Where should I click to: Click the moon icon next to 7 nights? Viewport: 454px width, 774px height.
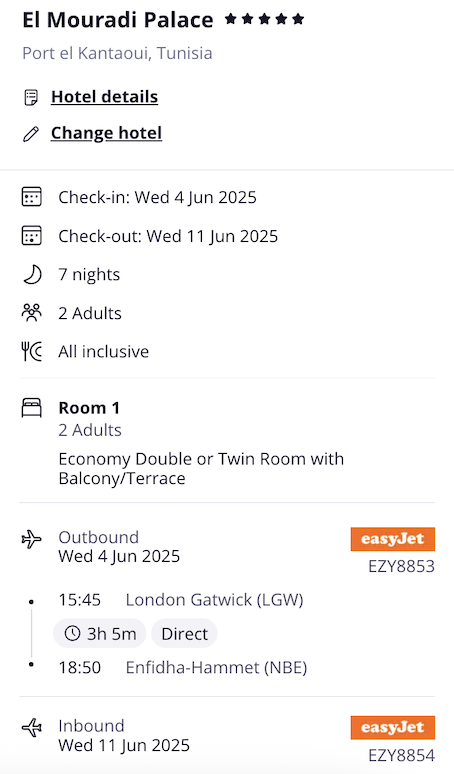pyautogui.click(x=32, y=274)
